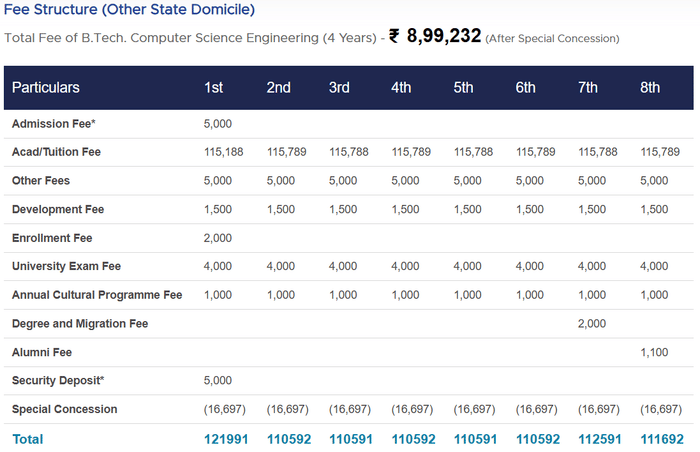Click the 3rd semester column header
This screenshot has height=452, width=700.
point(339,88)
